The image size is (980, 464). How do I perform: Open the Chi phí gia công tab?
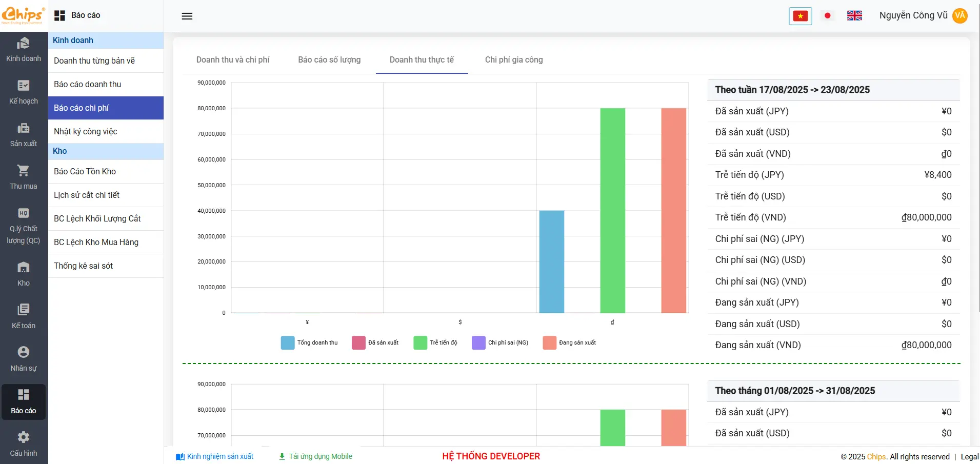[514, 60]
